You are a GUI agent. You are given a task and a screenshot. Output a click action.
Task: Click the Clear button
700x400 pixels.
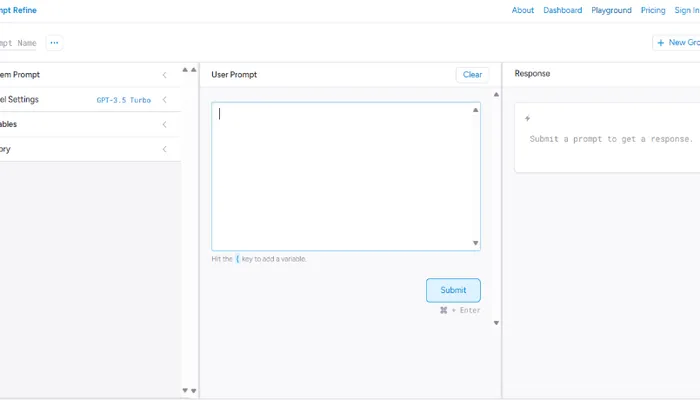(x=472, y=75)
